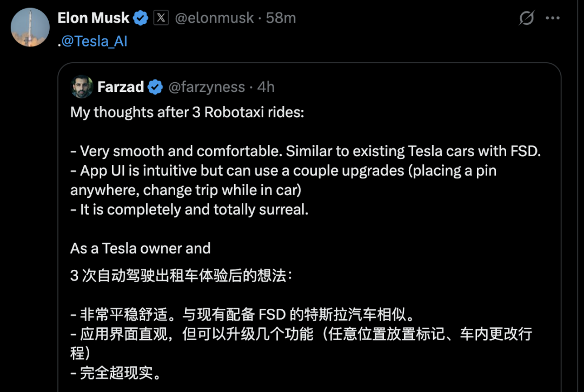This screenshot has width=584, height=392.
Task: Click the X affiliate badge beside Elon Musk
Action: [x=161, y=18]
